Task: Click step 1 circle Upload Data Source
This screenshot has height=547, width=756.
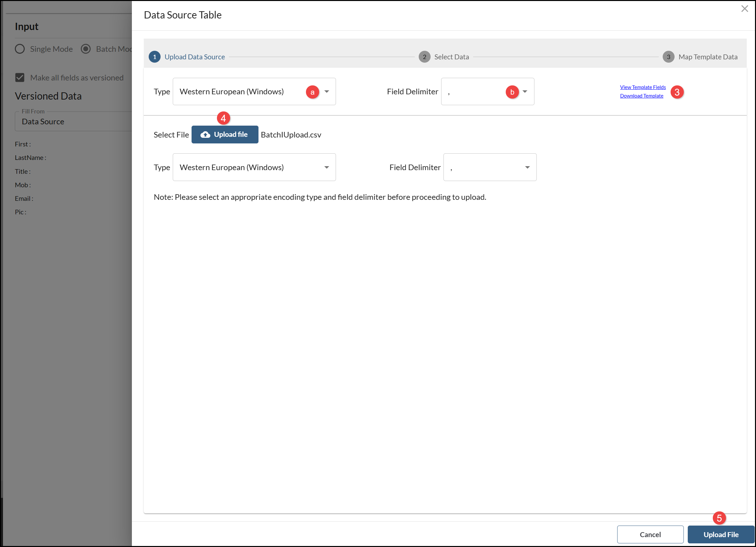Action: 154,57
